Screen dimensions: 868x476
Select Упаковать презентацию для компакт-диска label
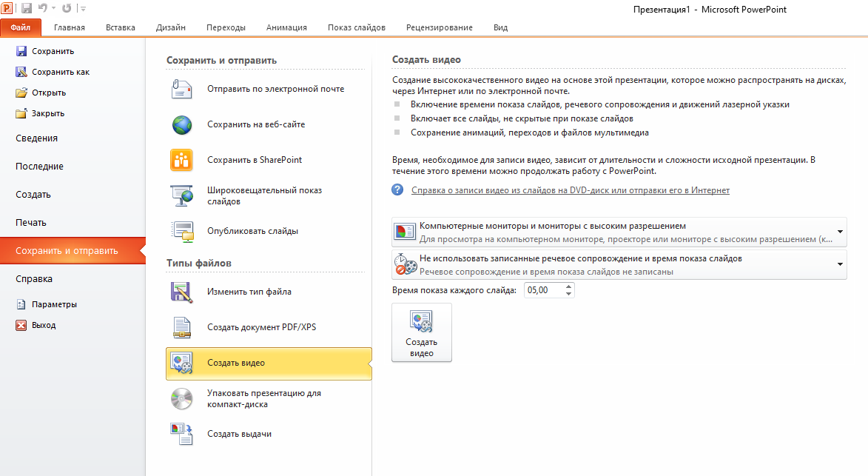click(x=264, y=398)
